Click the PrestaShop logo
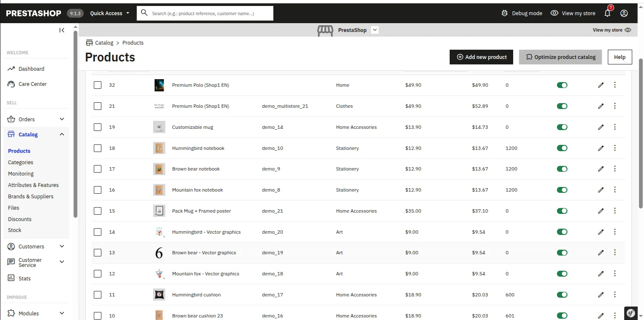The width and height of the screenshot is (644, 320). [34, 13]
